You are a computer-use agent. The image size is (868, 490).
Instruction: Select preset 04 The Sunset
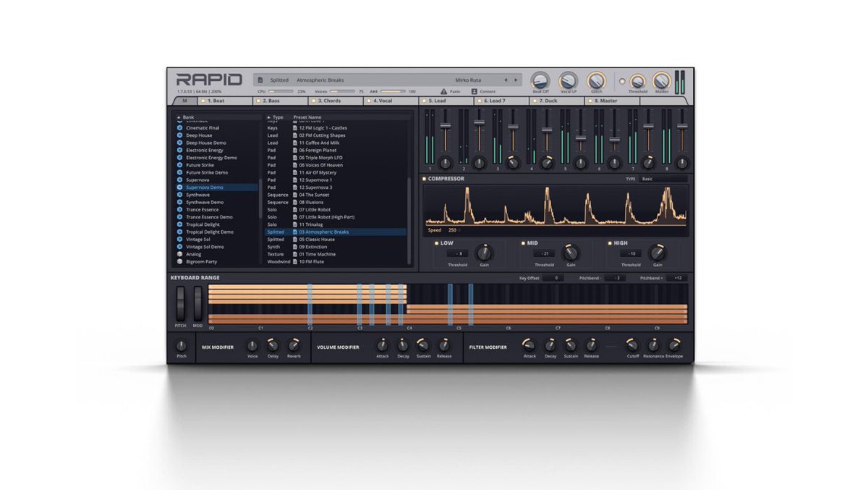click(336, 195)
